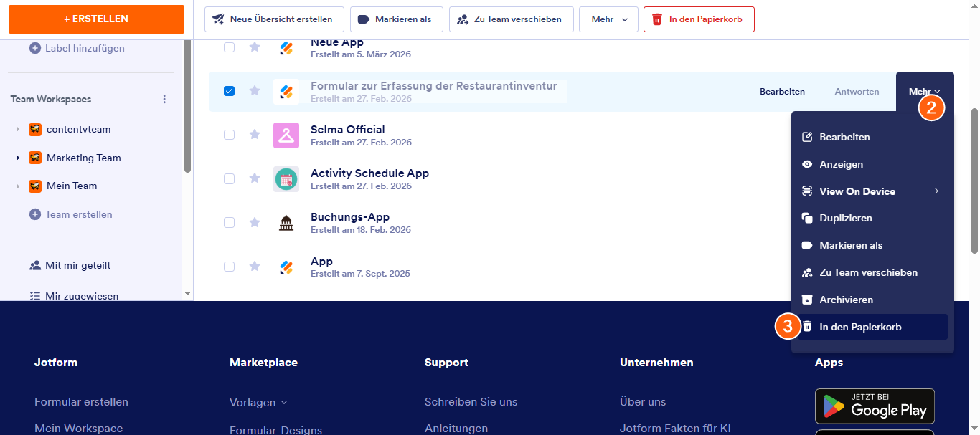
Task: Click Markieren als in top toolbar
Action: (396, 19)
